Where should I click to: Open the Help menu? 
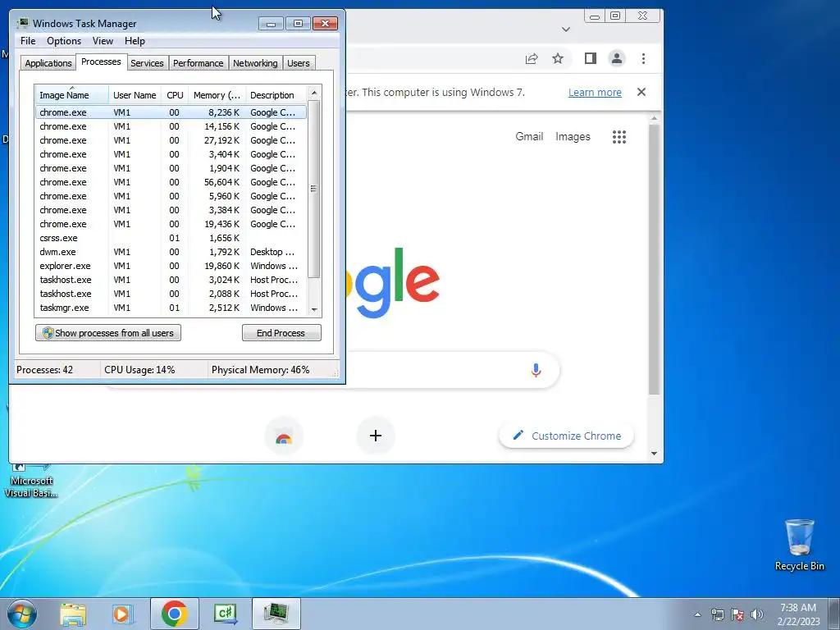pos(135,41)
